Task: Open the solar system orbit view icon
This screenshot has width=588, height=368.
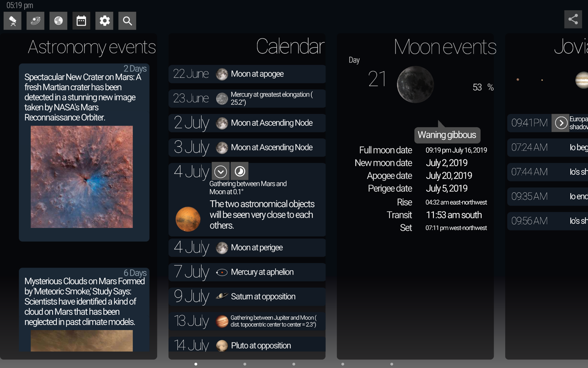Action: [35, 21]
